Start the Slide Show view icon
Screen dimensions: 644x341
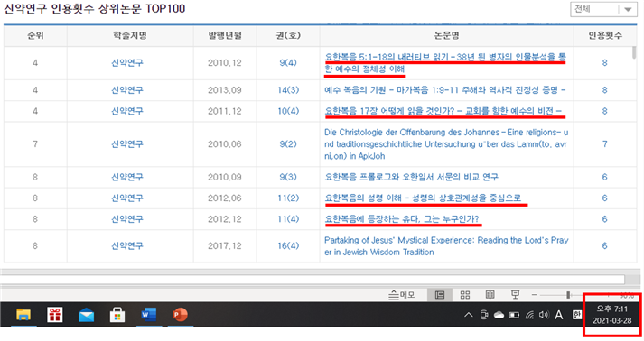(515, 295)
